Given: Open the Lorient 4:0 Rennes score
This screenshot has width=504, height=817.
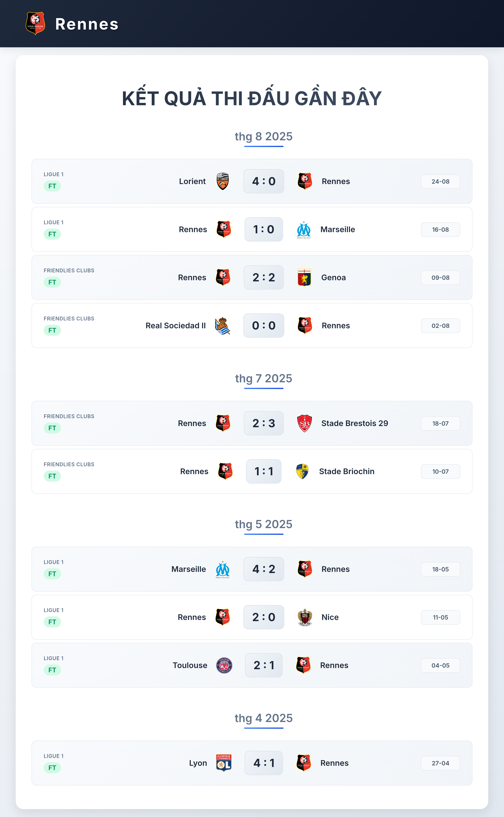Looking at the screenshot, I should coord(264,181).
